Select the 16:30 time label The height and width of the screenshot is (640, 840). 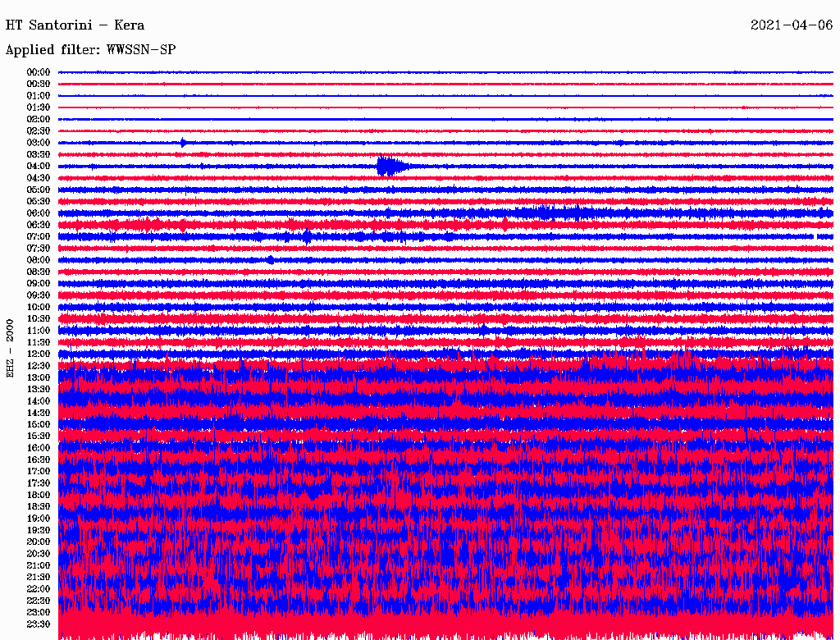39,460
